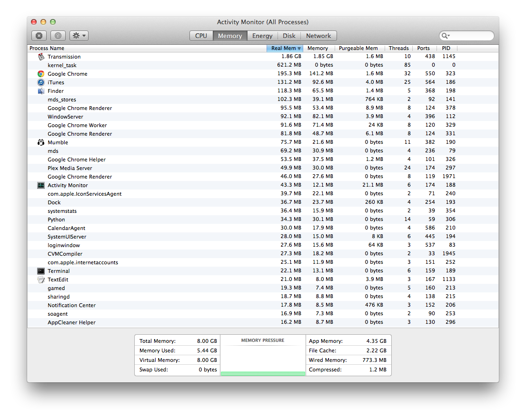This screenshot has width=526, height=420.
Task: Select the AppCleaner Helper process row
Action: (263, 322)
